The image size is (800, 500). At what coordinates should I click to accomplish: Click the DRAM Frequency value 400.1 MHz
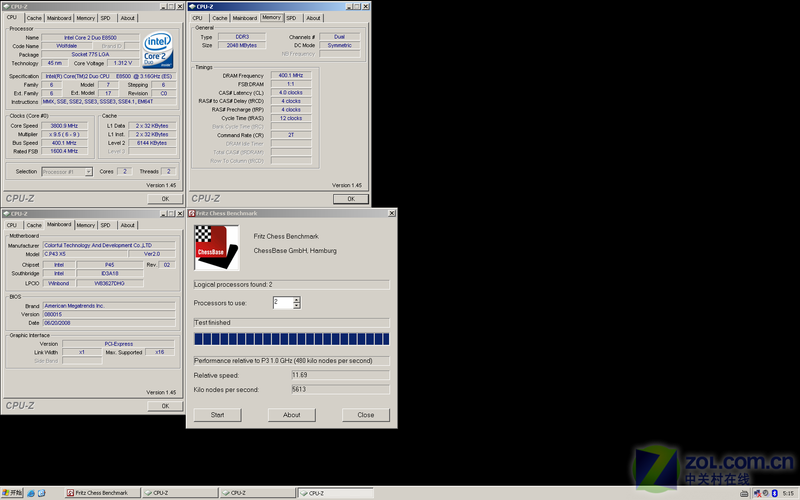(291, 76)
